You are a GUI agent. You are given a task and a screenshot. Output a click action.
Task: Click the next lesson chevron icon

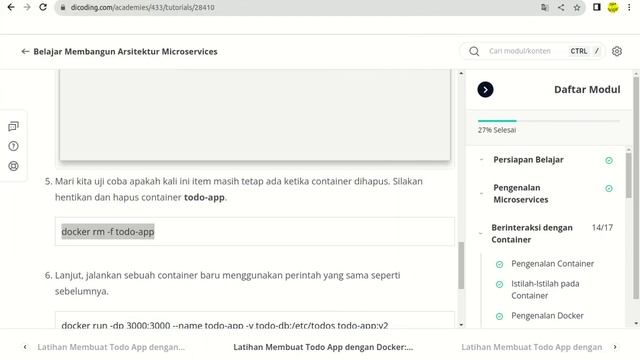(615, 347)
